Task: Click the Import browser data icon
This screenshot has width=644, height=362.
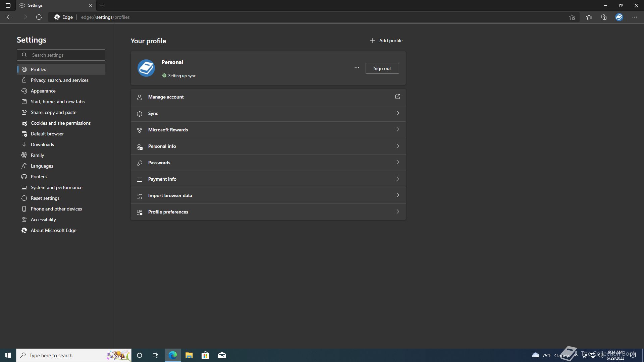Action: [x=140, y=196]
